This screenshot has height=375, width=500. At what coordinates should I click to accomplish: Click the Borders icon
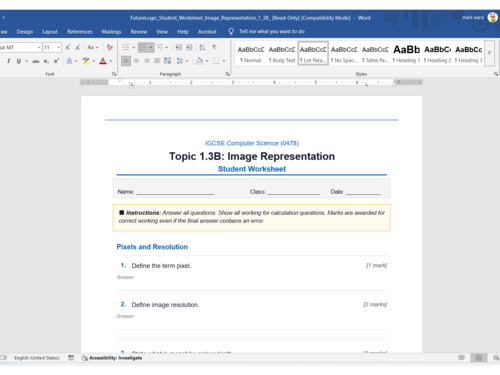tap(216, 61)
